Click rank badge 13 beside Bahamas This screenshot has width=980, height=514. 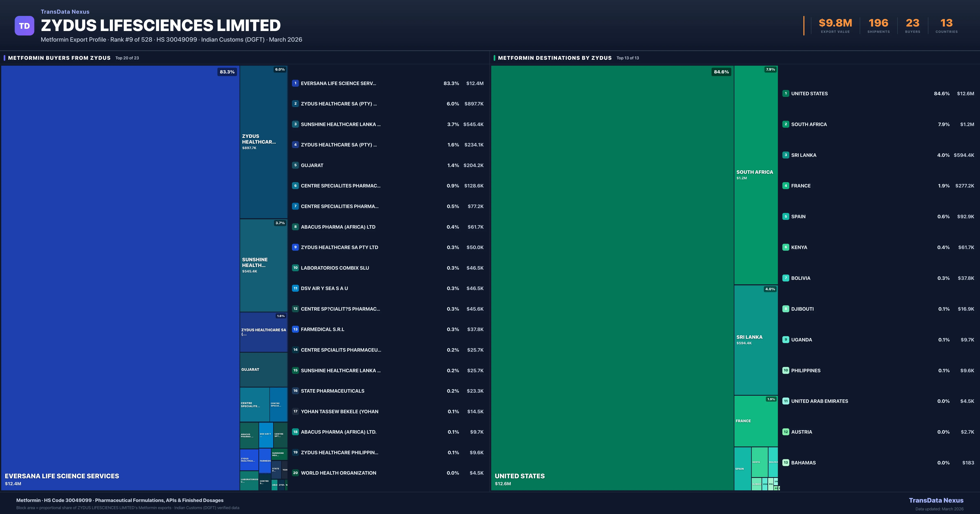coord(786,463)
